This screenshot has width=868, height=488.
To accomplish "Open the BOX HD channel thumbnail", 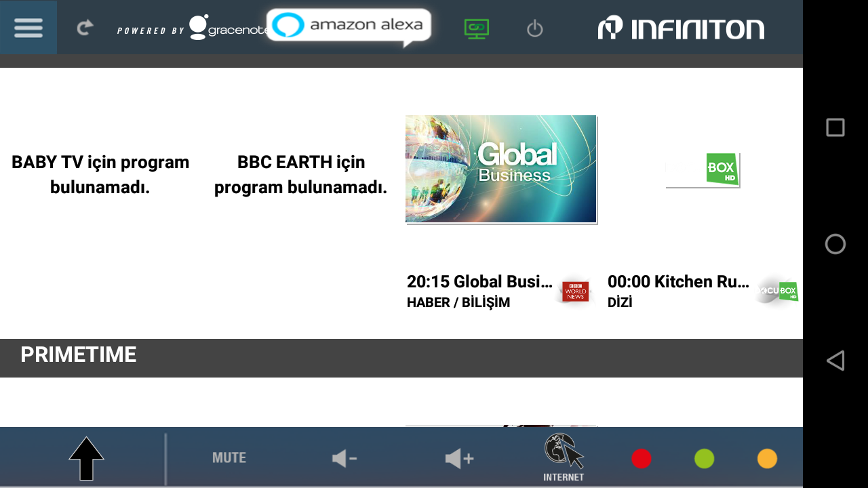I will point(703,169).
